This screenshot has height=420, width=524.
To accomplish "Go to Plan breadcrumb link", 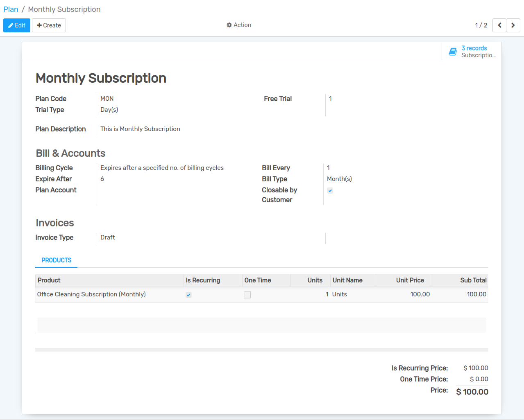I will [x=11, y=9].
